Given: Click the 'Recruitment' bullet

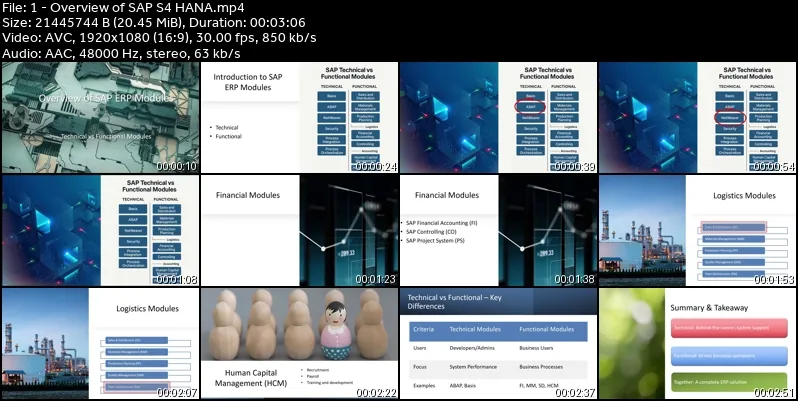Looking at the screenshot, I should (x=318, y=370).
